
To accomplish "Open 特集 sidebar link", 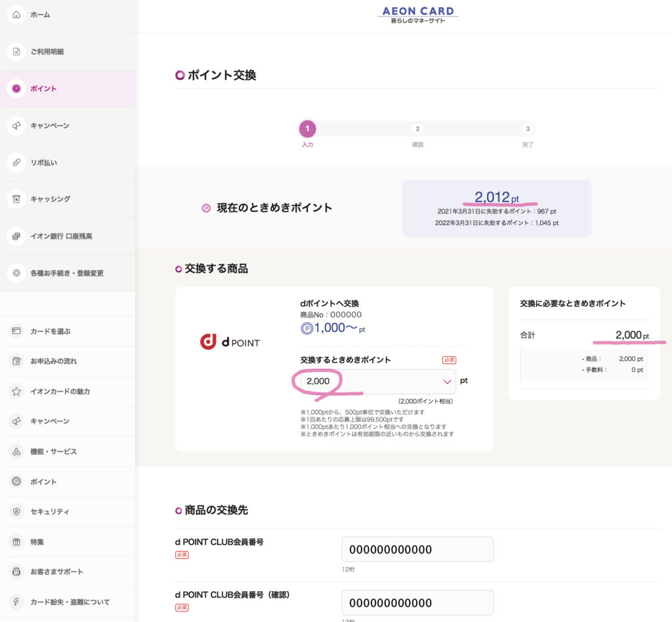I will pos(68,542).
